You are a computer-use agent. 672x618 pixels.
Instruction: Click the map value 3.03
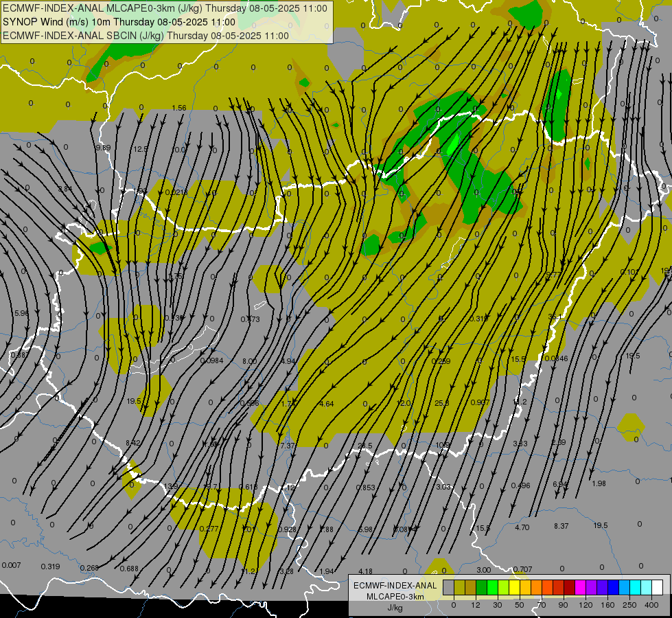[x=443, y=488]
